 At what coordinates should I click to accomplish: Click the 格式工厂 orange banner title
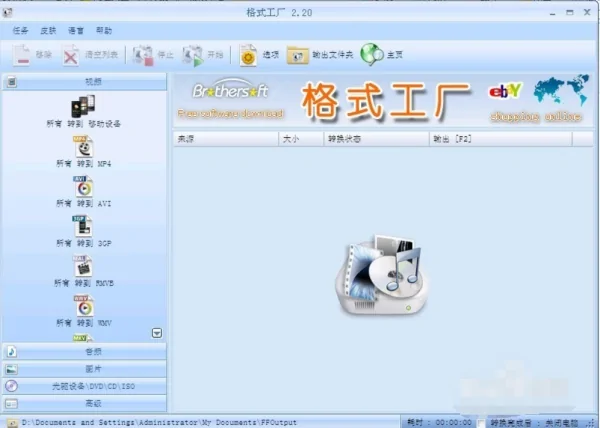[386, 101]
